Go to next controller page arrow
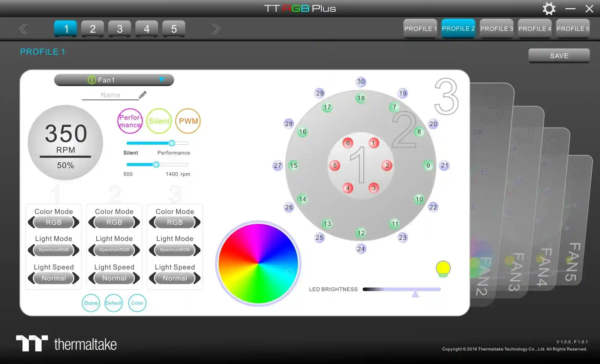The image size is (600, 364). [x=216, y=29]
